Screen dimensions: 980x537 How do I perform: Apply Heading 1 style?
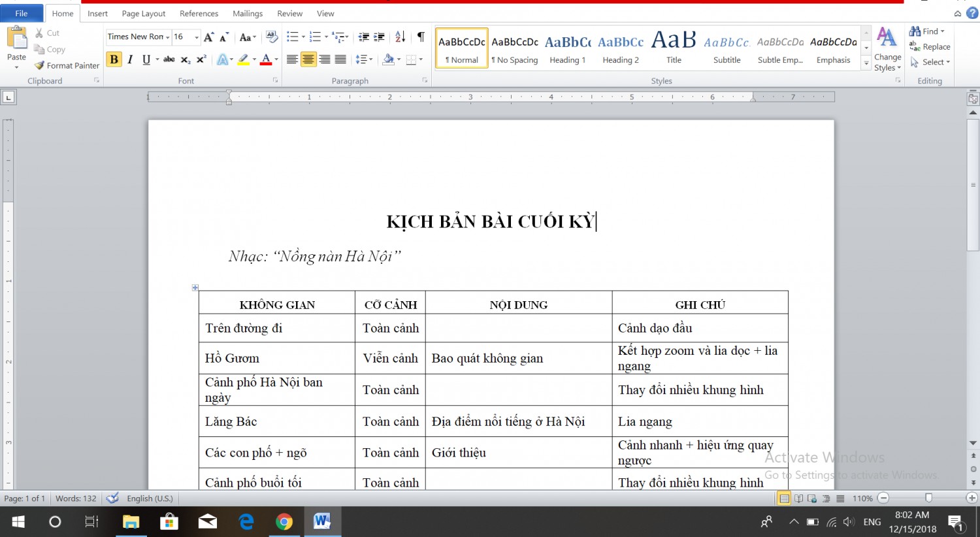tap(567, 48)
